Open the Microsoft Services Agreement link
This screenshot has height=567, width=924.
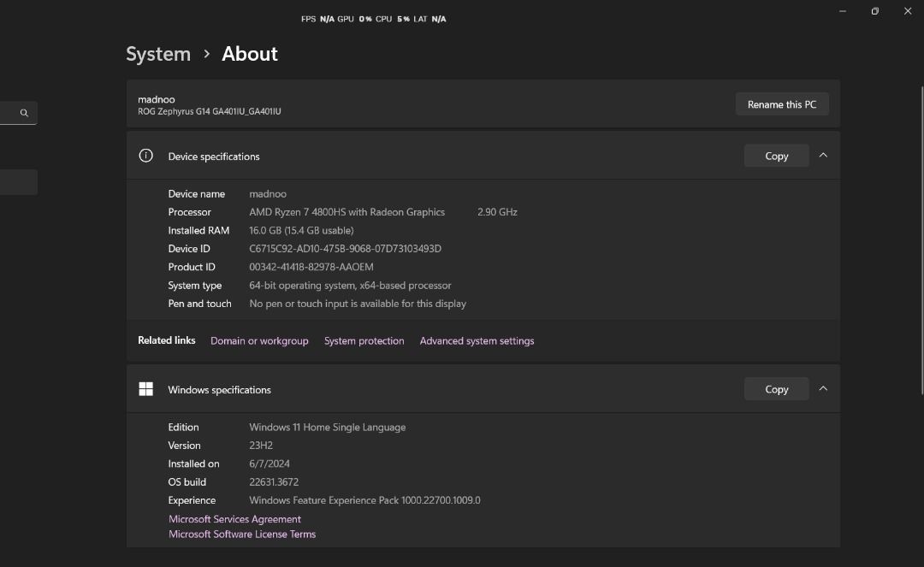tap(234, 519)
